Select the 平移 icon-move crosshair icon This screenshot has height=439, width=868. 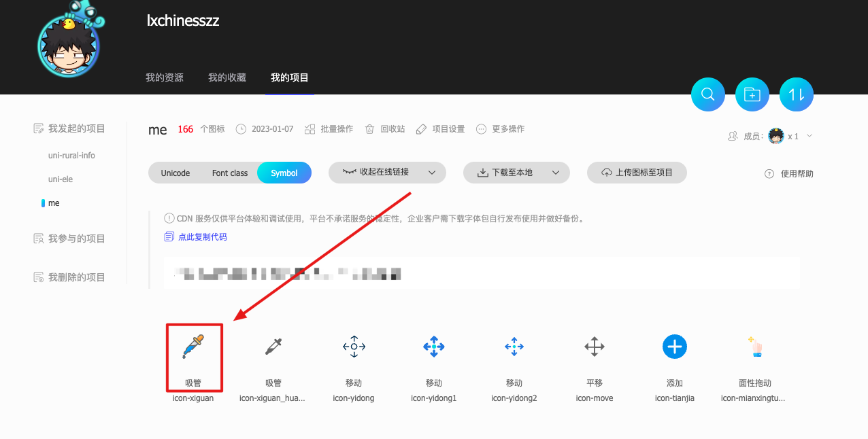click(595, 347)
